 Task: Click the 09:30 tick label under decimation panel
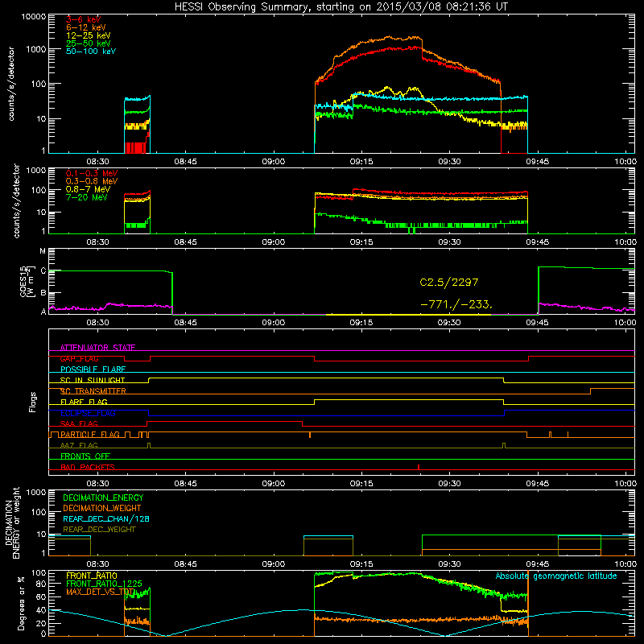(x=449, y=564)
